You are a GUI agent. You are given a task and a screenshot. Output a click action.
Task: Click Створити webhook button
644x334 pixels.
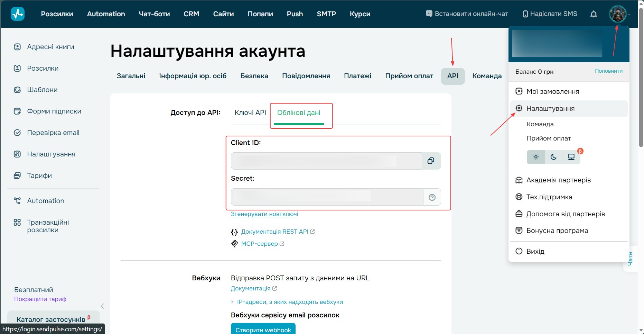coord(263,329)
